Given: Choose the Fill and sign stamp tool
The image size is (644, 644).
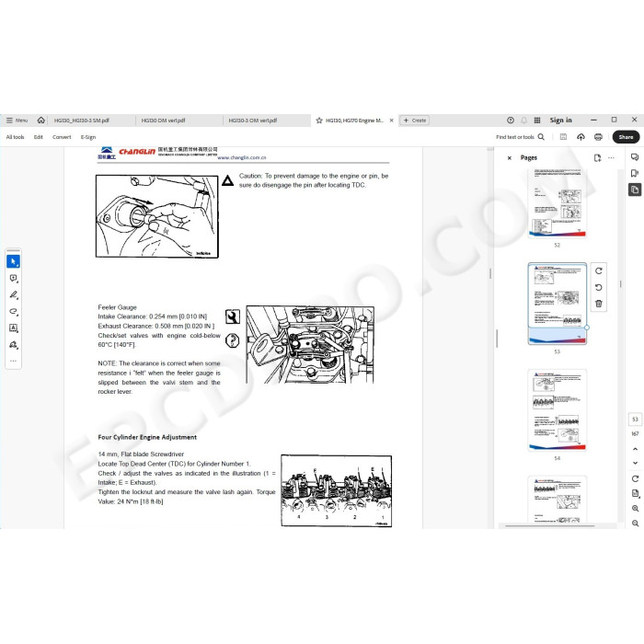Looking at the screenshot, I should [14, 345].
